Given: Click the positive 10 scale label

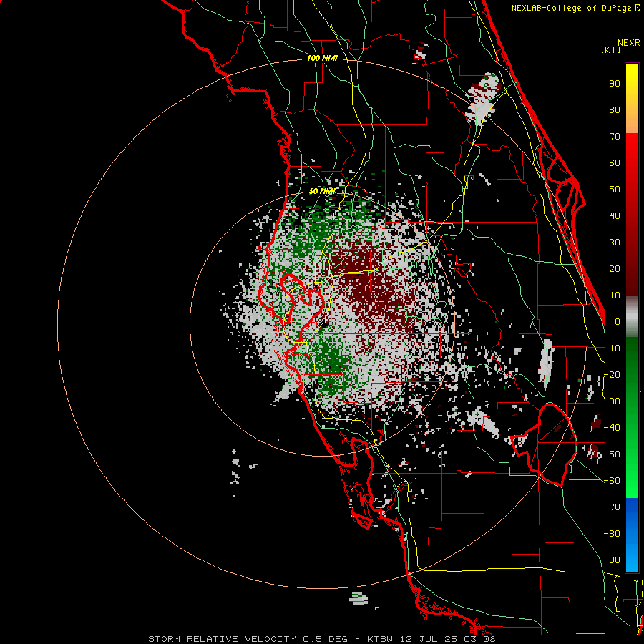Looking at the screenshot, I should point(615,296).
